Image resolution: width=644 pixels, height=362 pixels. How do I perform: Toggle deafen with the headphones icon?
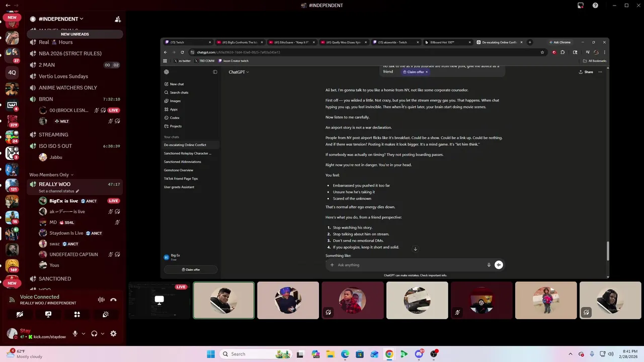point(94,333)
